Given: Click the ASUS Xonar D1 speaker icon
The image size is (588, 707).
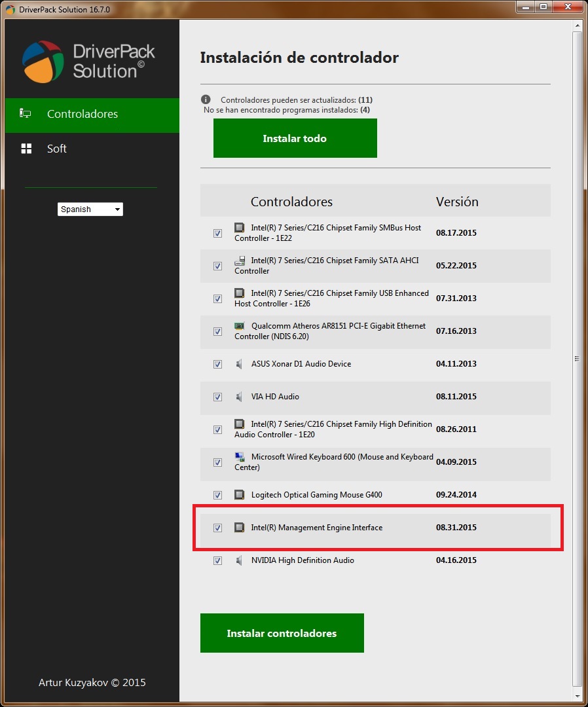Looking at the screenshot, I should point(240,364).
